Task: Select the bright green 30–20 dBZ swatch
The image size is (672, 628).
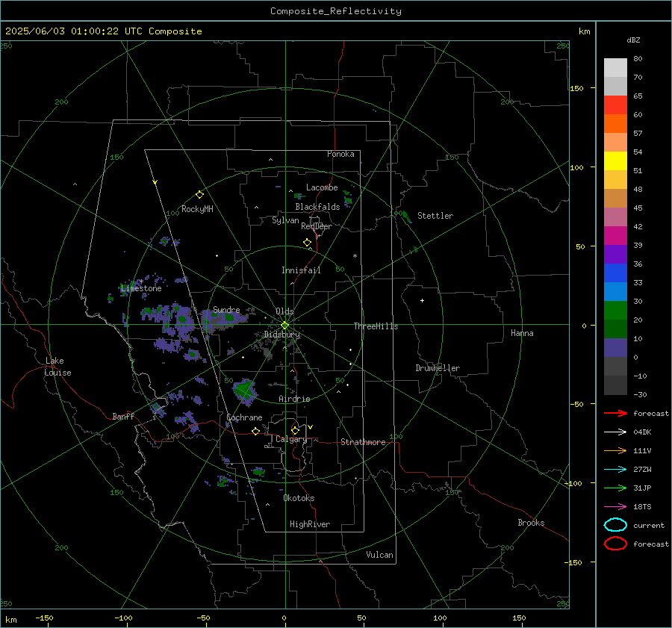Action: [x=615, y=311]
